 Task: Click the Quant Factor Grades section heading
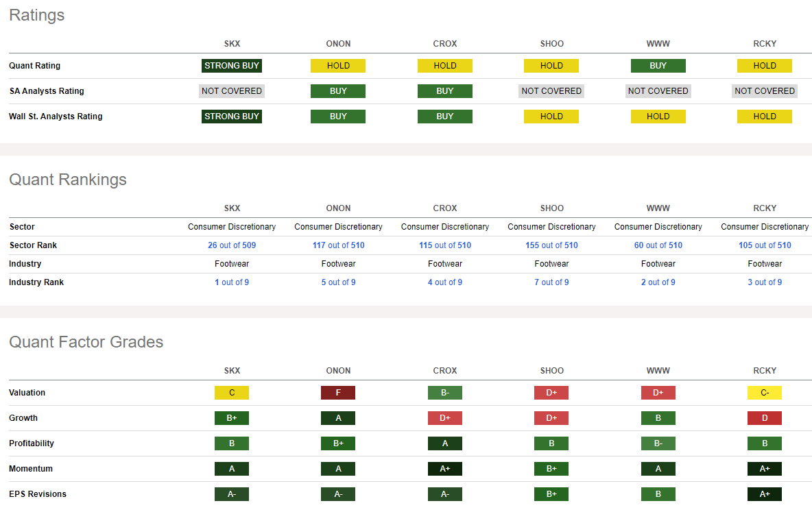point(86,342)
